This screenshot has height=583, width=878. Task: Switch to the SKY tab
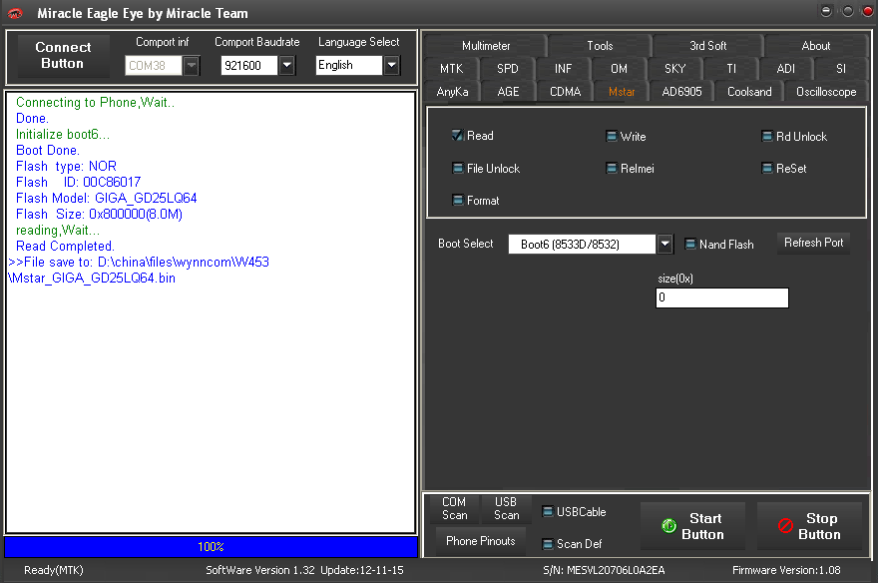coord(675,68)
